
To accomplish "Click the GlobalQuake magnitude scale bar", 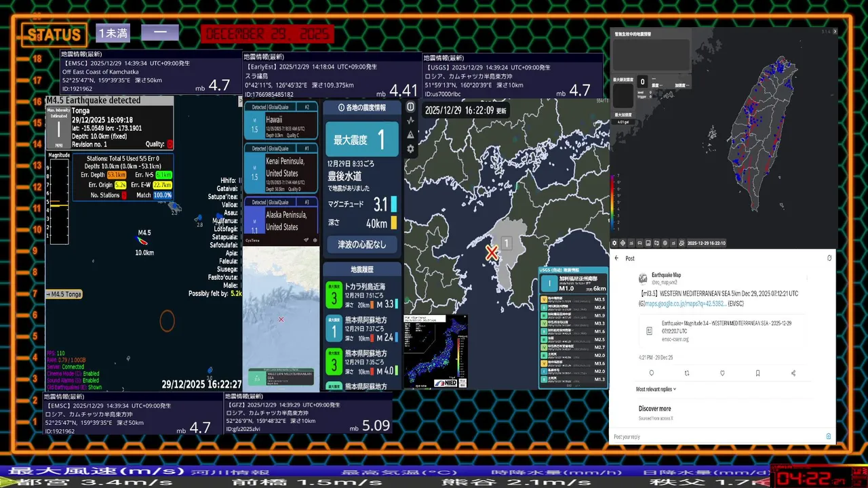I will tap(59, 201).
